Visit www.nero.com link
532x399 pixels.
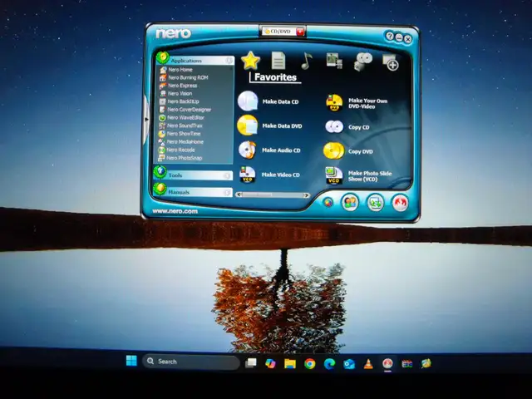[175, 211]
